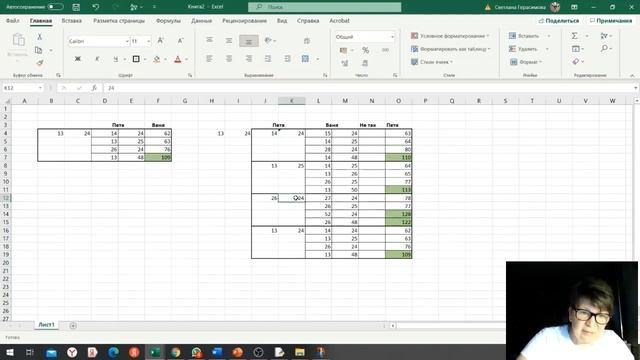Open Форматировать как таблицу dropdown
This screenshot has height=360, width=640.
[x=451, y=49]
